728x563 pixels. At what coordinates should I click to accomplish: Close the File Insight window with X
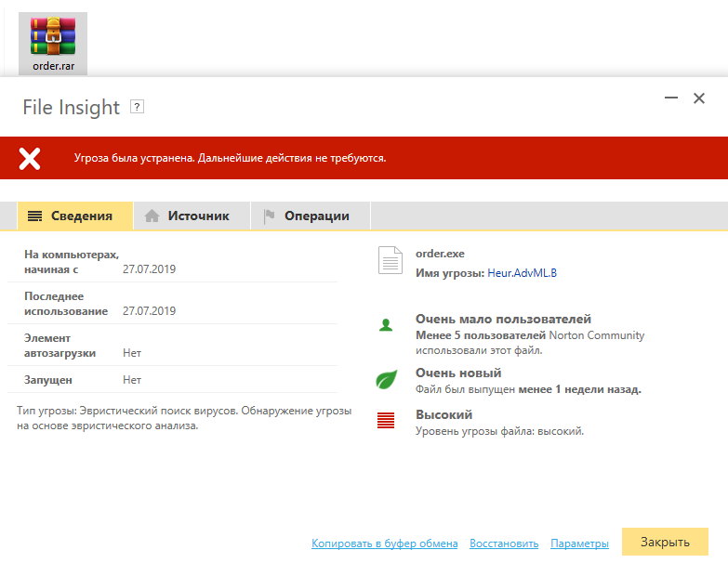[699, 98]
